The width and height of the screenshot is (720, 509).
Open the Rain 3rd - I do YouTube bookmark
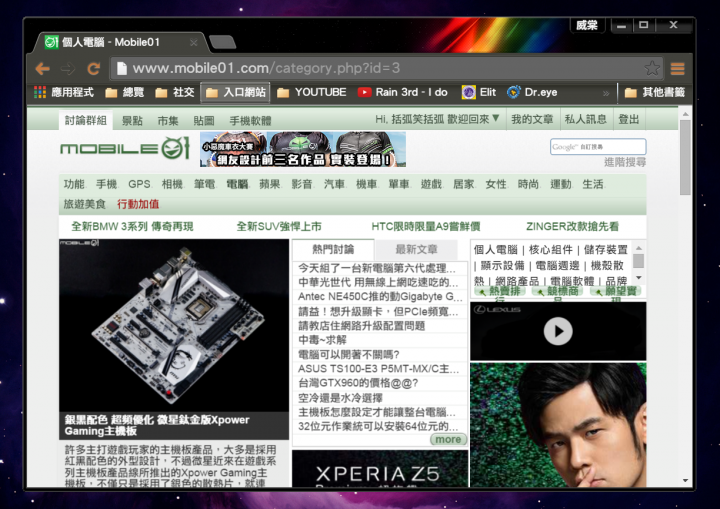[403, 92]
